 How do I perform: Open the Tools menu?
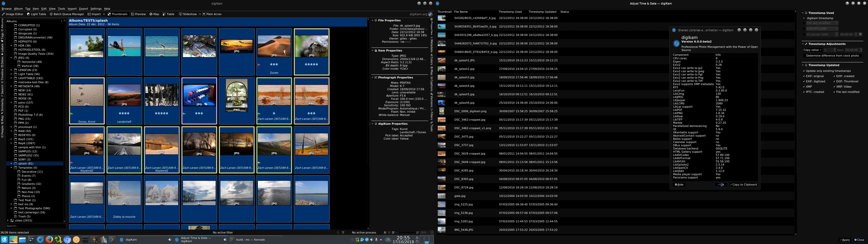61,9
